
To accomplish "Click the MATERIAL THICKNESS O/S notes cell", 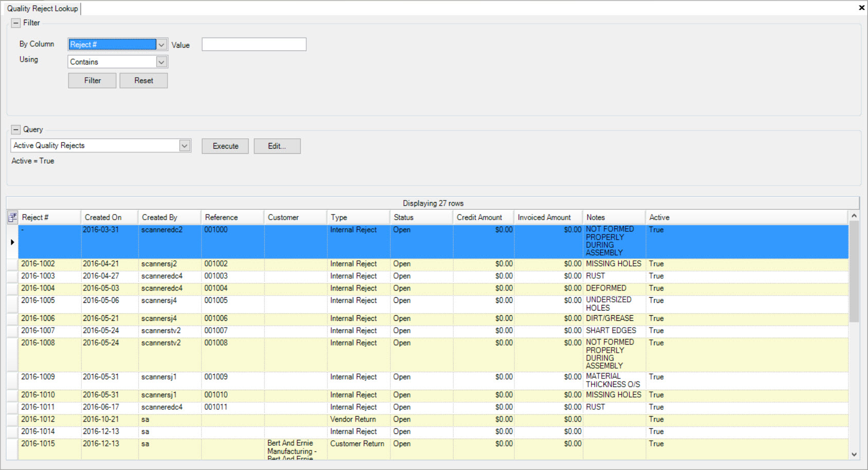I will 613,381.
